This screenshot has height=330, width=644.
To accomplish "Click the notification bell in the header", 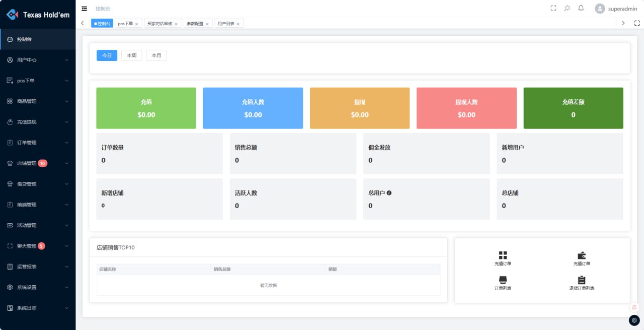I will pos(581,8).
